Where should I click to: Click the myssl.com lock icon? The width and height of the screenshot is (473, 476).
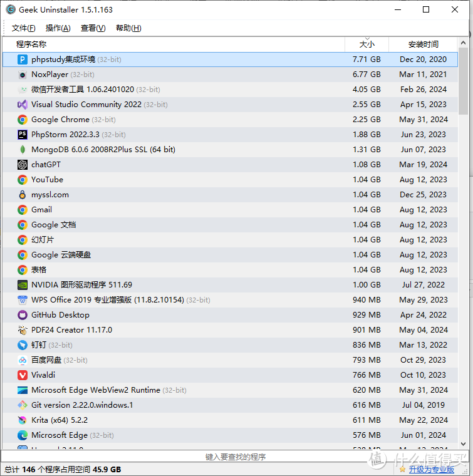(x=22, y=195)
